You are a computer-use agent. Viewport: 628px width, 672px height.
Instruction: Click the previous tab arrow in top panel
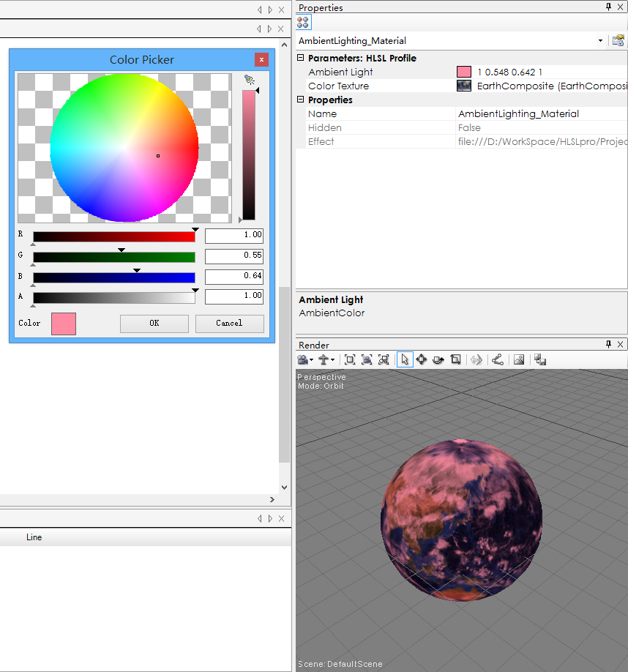(259, 10)
